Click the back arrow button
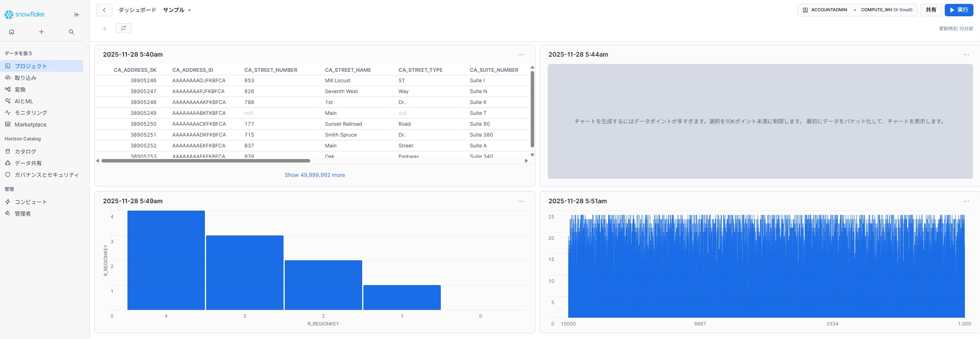 coord(104,10)
